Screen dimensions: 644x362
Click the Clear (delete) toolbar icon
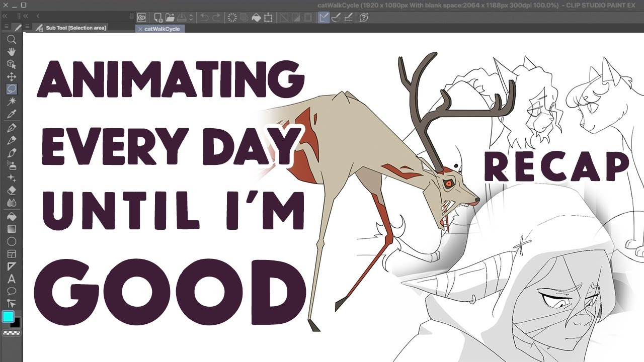(232, 18)
